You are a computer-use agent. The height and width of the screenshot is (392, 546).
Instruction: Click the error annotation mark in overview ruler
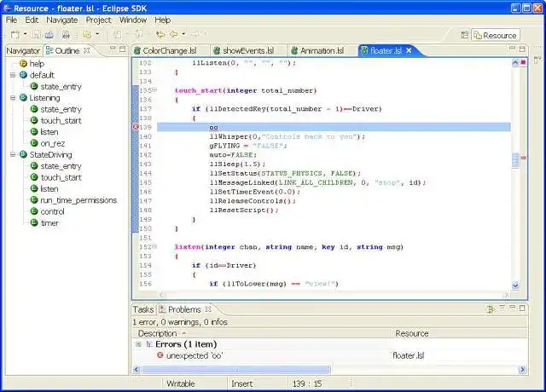523,158
